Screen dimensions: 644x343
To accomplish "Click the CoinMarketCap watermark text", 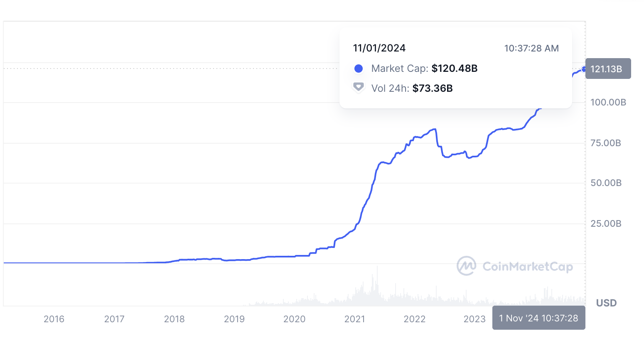I will tap(528, 266).
